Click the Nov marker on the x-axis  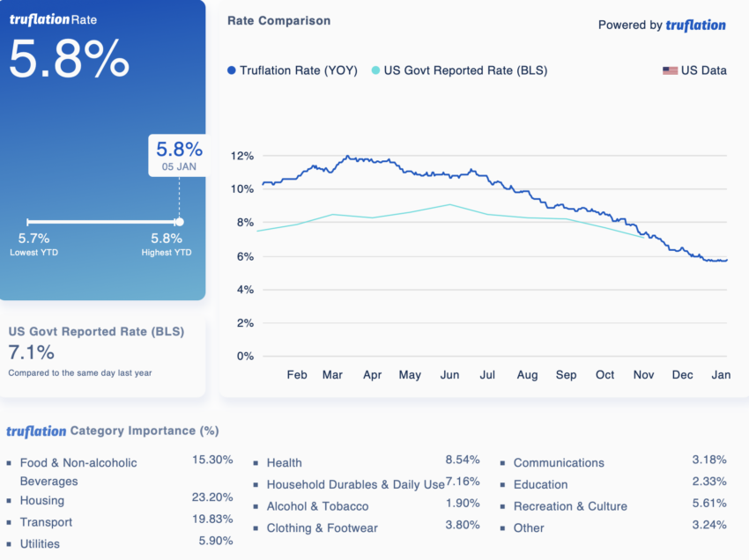(643, 375)
